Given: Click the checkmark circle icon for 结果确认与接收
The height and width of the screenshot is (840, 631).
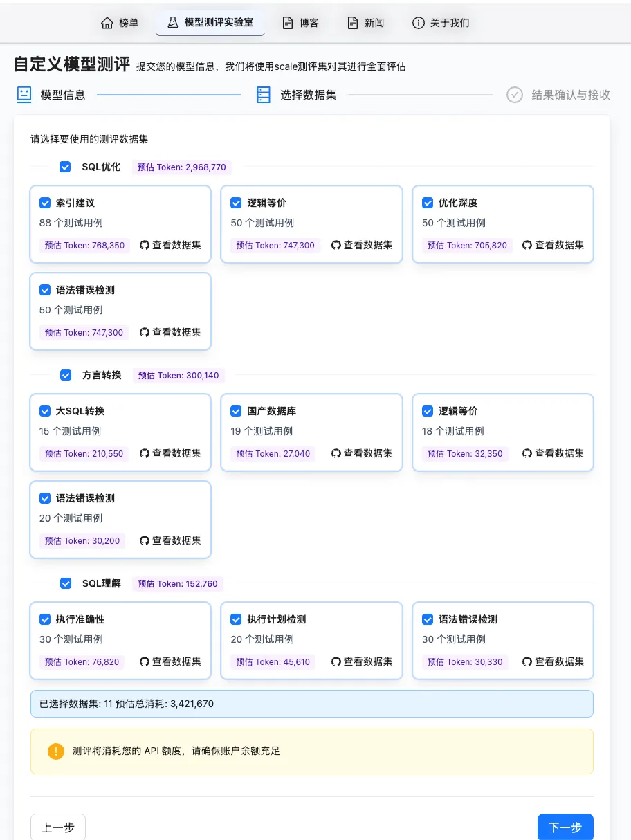Looking at the screenshot, I should click(514, 95).
